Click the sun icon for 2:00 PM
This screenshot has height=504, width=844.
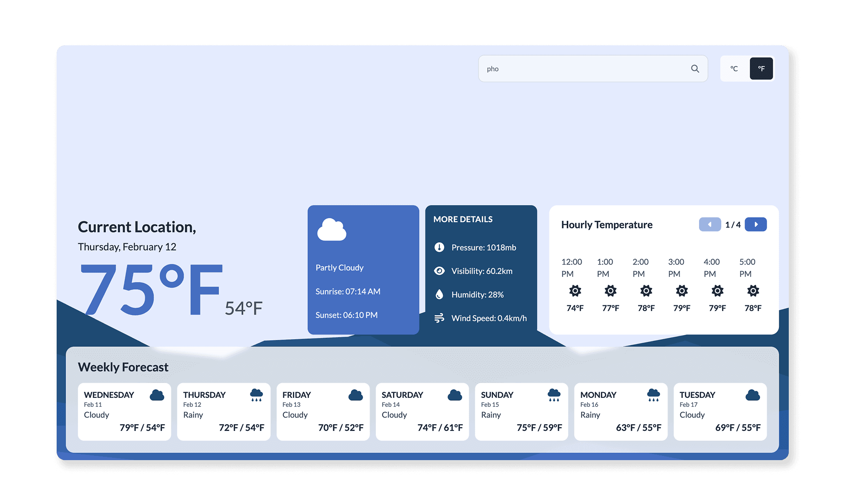point(646,291)
